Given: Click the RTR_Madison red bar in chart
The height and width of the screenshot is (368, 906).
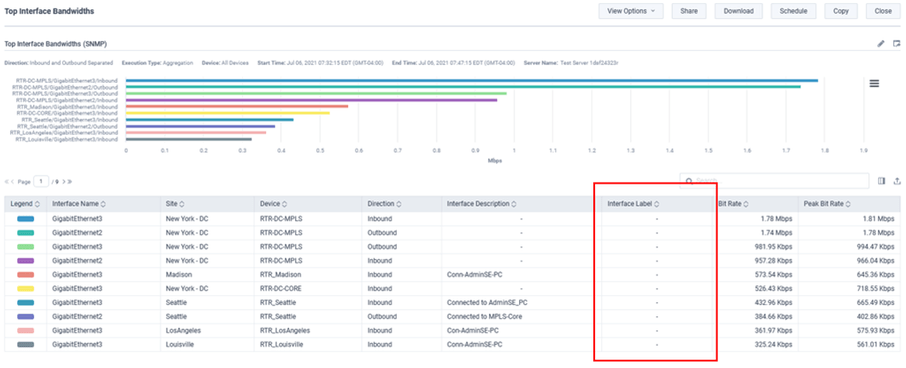Looking at the screenshot, I should (x=237, y=106).
